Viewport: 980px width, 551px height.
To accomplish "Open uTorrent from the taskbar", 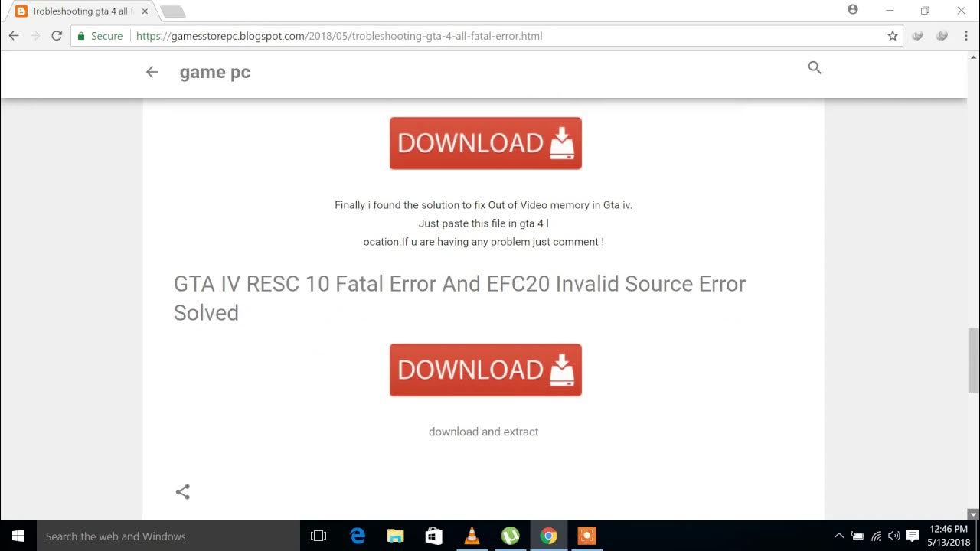I will point(510,536).
